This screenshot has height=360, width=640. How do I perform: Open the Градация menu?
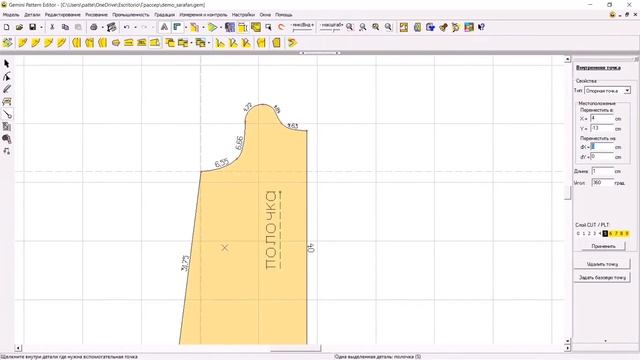164,15
